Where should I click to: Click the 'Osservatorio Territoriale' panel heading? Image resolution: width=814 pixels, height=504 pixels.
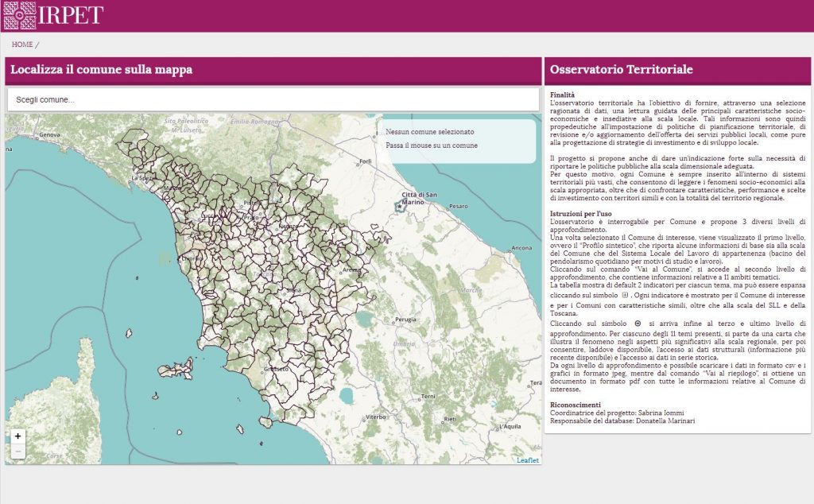pos(622,69)
